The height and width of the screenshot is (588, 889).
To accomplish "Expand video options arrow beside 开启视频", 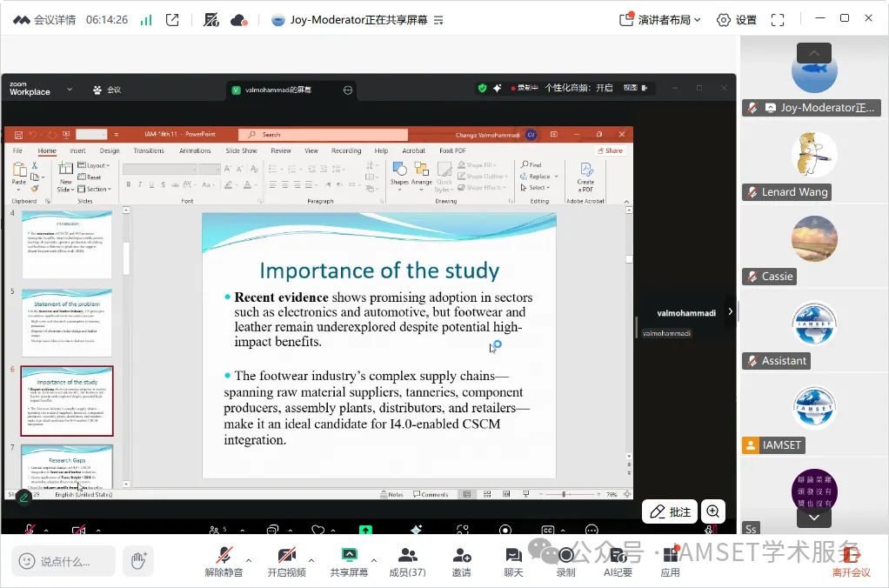I will coord(311,560).
